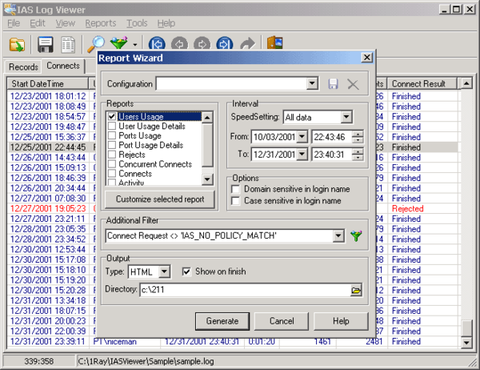Click main table scrollbar down arrow
This screenshot has height=370, width=480.
tap(466, 342)
